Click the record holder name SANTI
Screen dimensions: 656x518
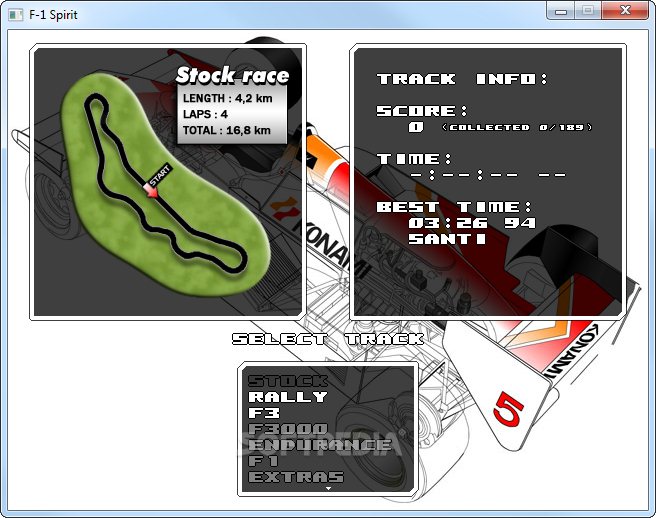[447, 239]
